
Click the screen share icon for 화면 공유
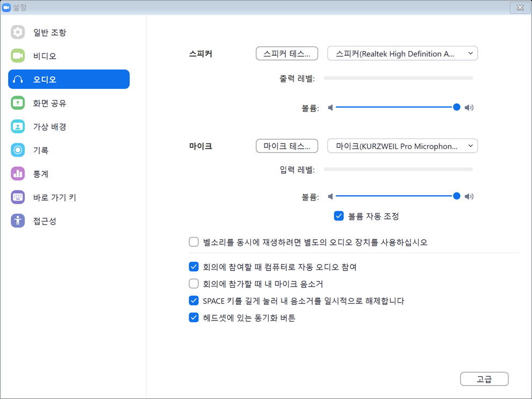point(18,103)
